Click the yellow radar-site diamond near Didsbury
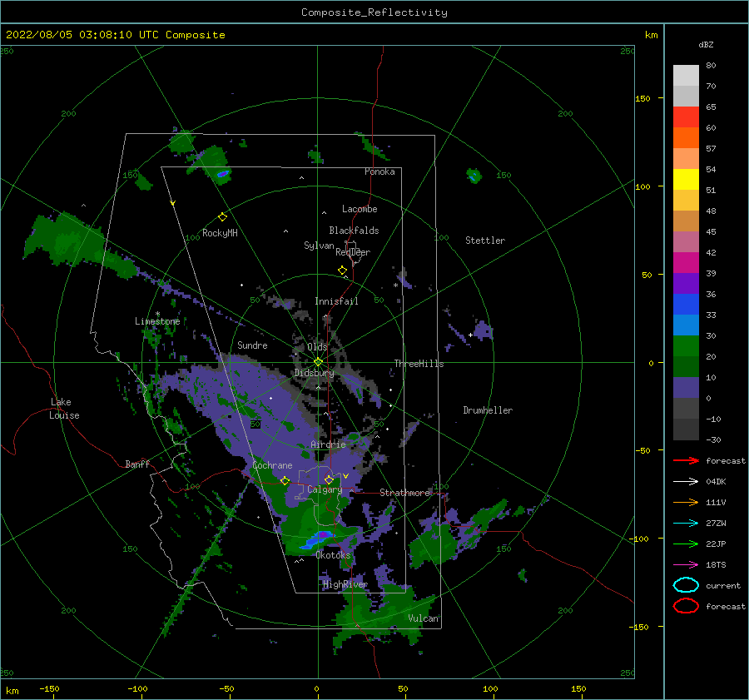 pyautogui.click(x=318, y=362)
